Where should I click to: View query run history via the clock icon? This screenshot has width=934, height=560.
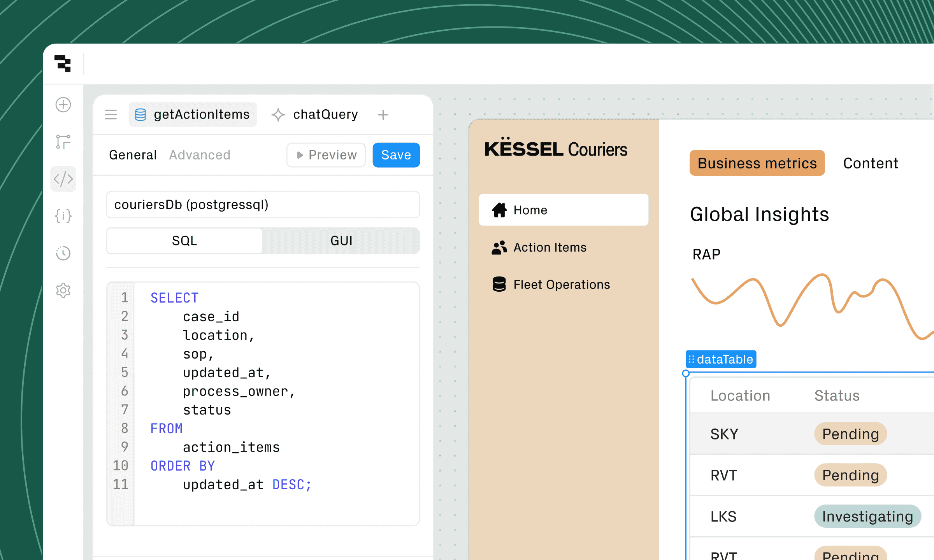(63, 253)
